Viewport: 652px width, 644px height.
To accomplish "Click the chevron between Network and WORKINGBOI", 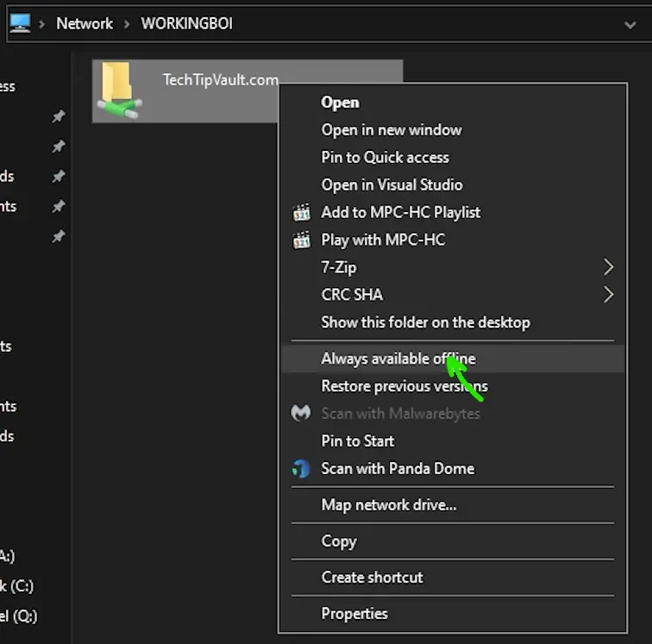I will 127,24.
